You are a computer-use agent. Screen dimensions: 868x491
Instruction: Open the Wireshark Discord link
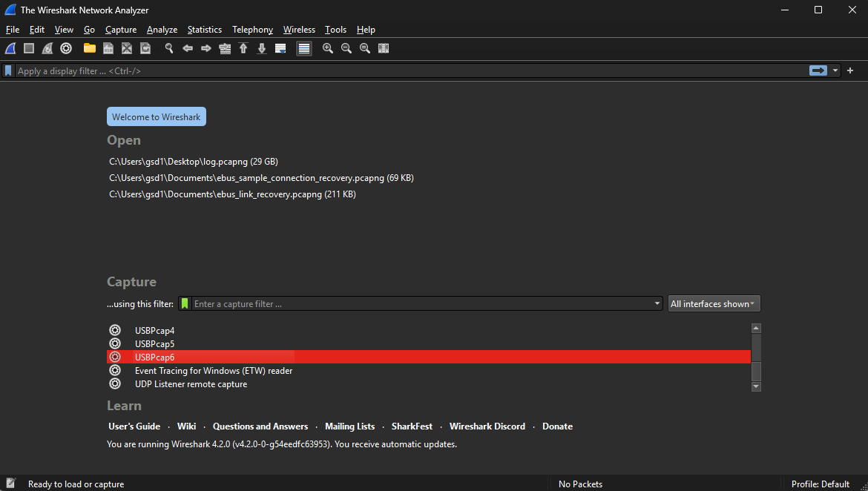[x=487, y=426]
